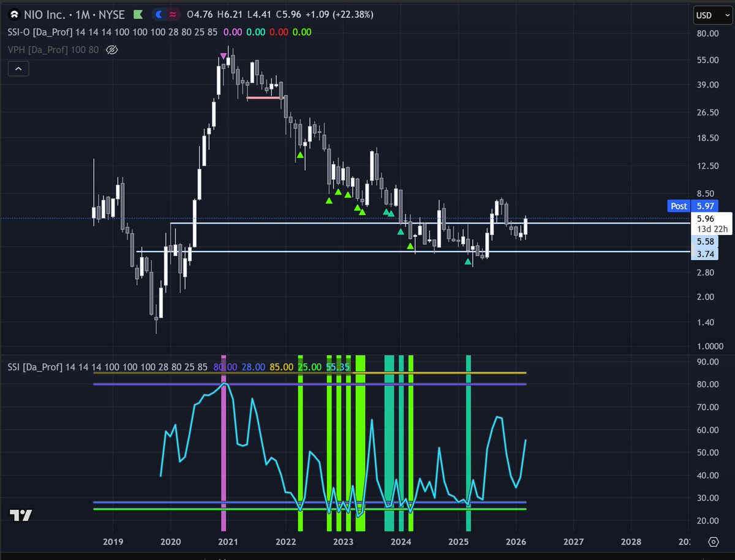Click the 5.58 horizontal line price label
Viewport: 735px width, 560px height.
coord(706,242)
